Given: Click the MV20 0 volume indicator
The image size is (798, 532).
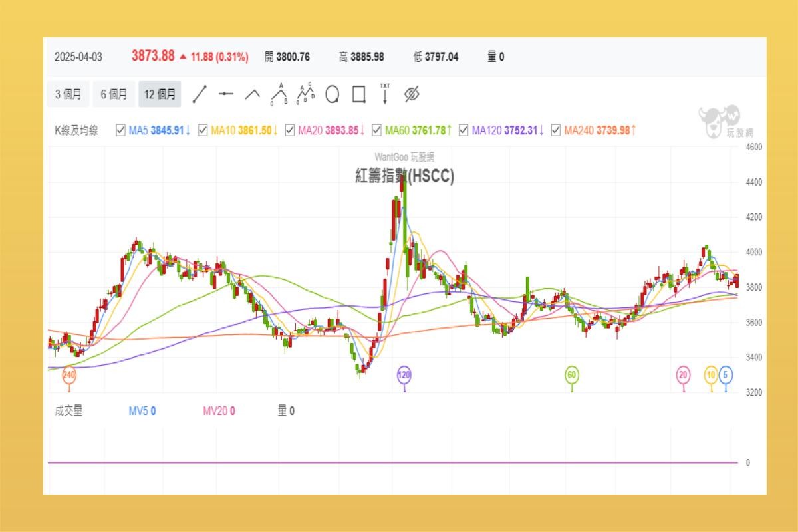Looking at the screenshot, I should pyautogui.click(x=219, y=411).
